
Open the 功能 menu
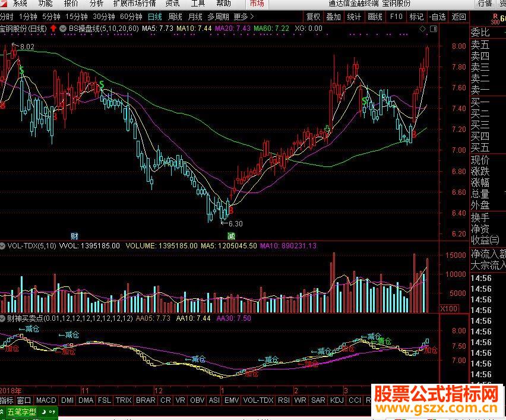click(x=45, y=4)
